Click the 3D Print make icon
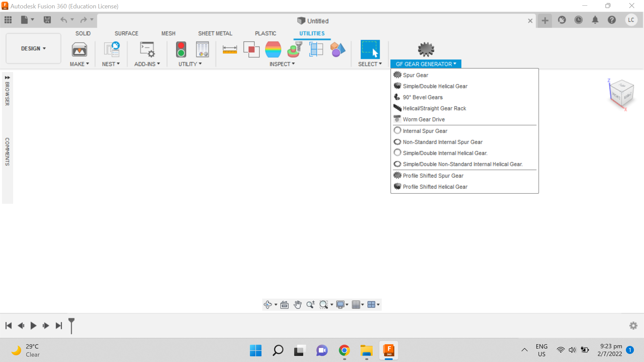This screenshot has height=362, width=644. click(x=79, y=50)
